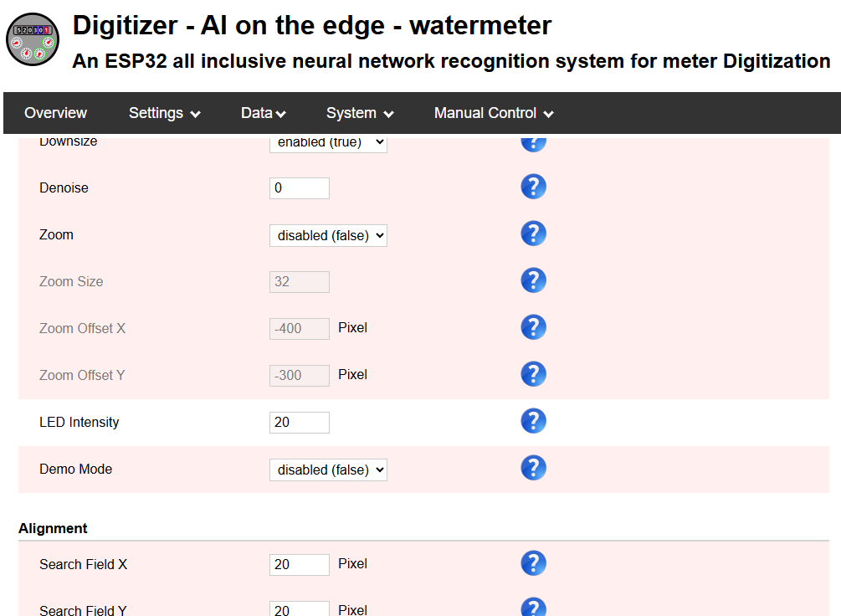Open help for Search Field X
The height and width of the screenshot is (616, 841).
tap(533, 563)
